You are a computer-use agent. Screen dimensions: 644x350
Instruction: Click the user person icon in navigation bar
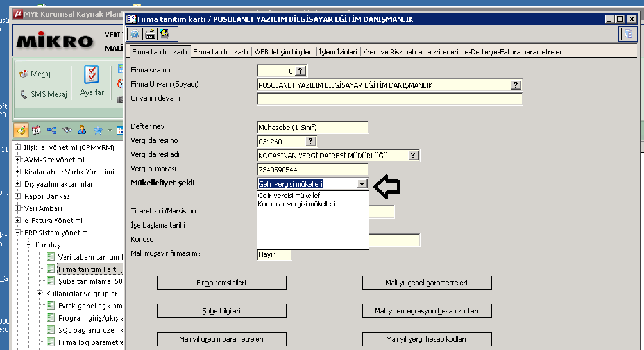point(82,130)
